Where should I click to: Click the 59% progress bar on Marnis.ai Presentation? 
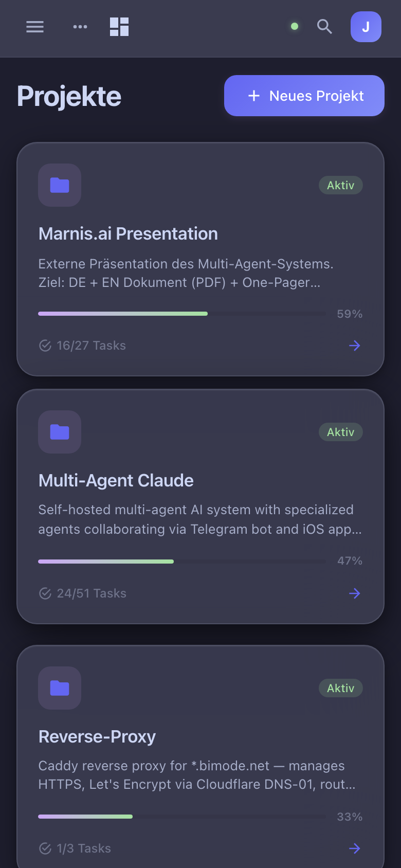click(183, 313)
